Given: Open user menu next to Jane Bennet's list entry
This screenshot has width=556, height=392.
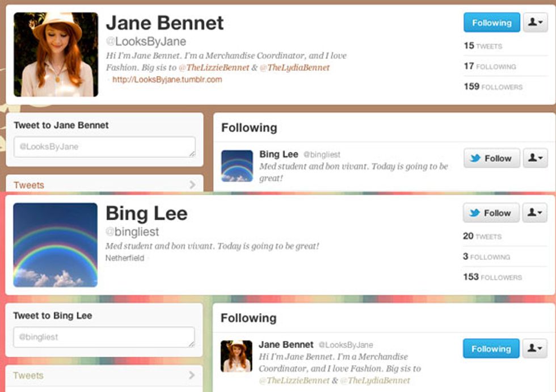Looking at the screenshot, I should 534,348.
